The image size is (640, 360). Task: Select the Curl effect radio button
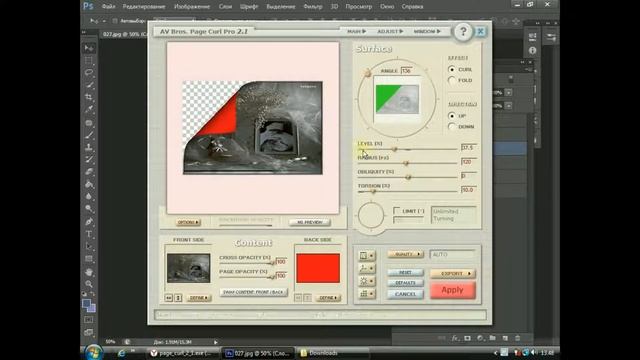tap(451, 69)
